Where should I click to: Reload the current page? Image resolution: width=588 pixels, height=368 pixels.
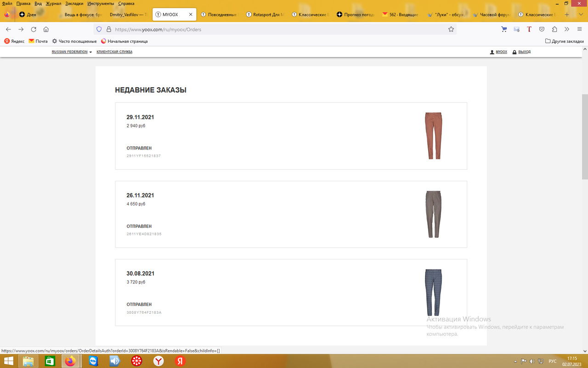pyautogui.click(x=34, y=29)
